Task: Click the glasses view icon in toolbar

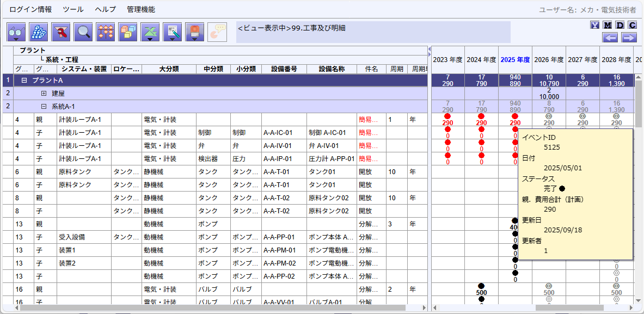Action: 16,33
